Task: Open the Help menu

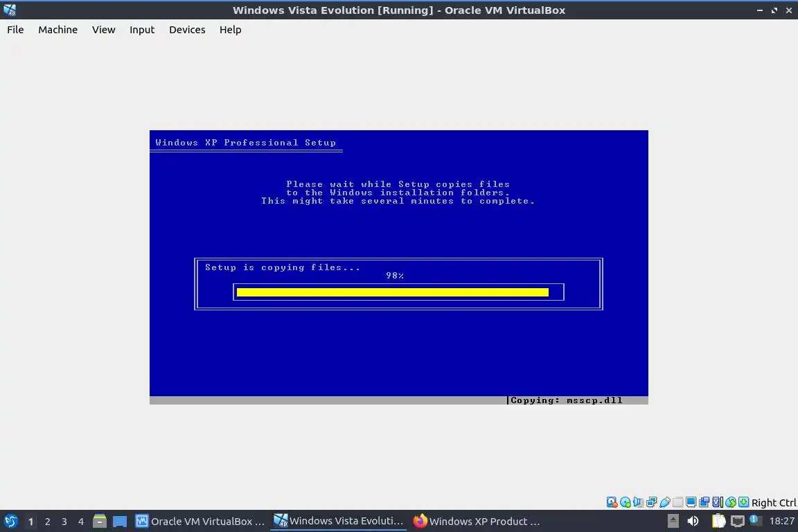Action: [x=231, y=30]
